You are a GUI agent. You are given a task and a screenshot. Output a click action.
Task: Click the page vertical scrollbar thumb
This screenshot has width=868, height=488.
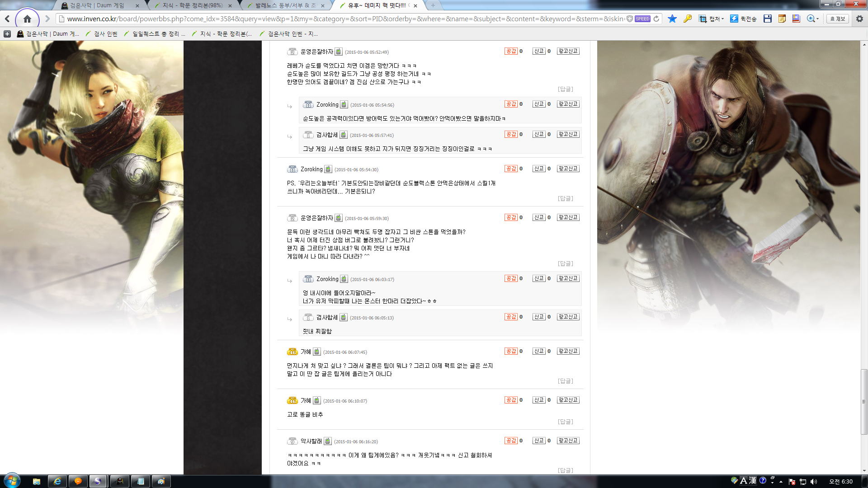(x=864, y=401)
